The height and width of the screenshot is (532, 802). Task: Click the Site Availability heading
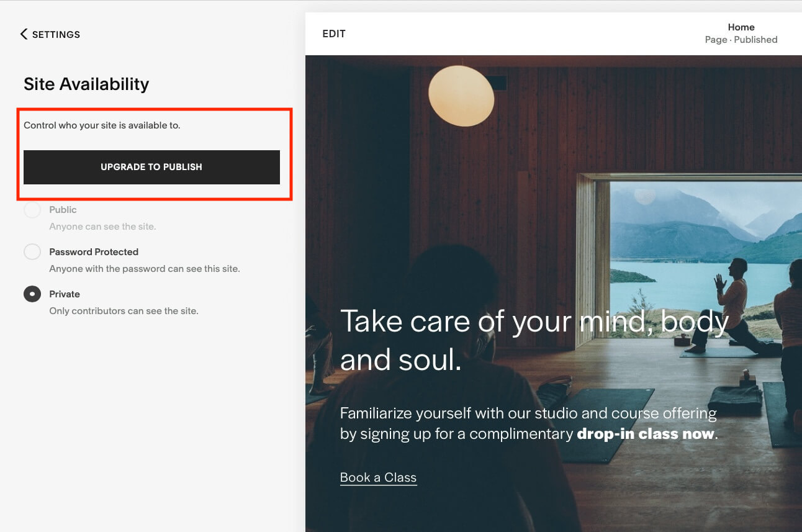[x=86, y=84]
